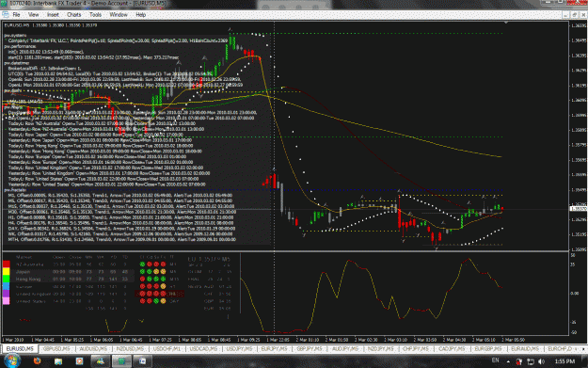Open the volume speaker tray icon

(541, 361)
